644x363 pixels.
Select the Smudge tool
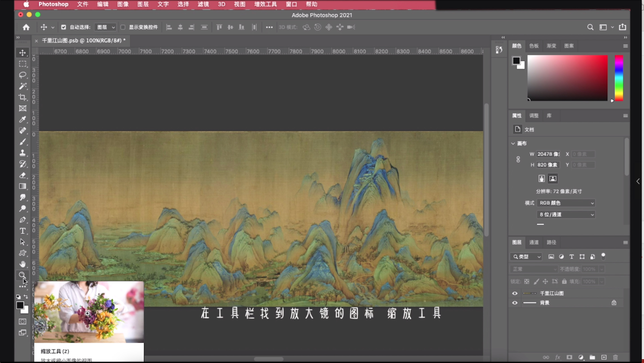23,197
